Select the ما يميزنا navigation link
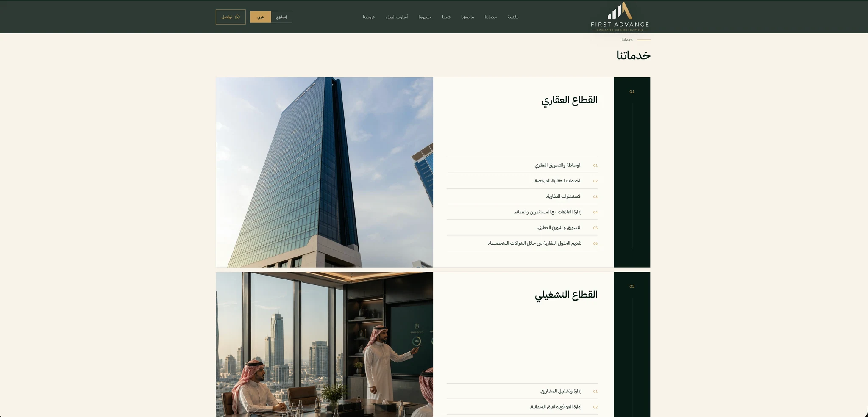Image resolution: width=868 pixels, height=417 pixels. coord(467,17)
